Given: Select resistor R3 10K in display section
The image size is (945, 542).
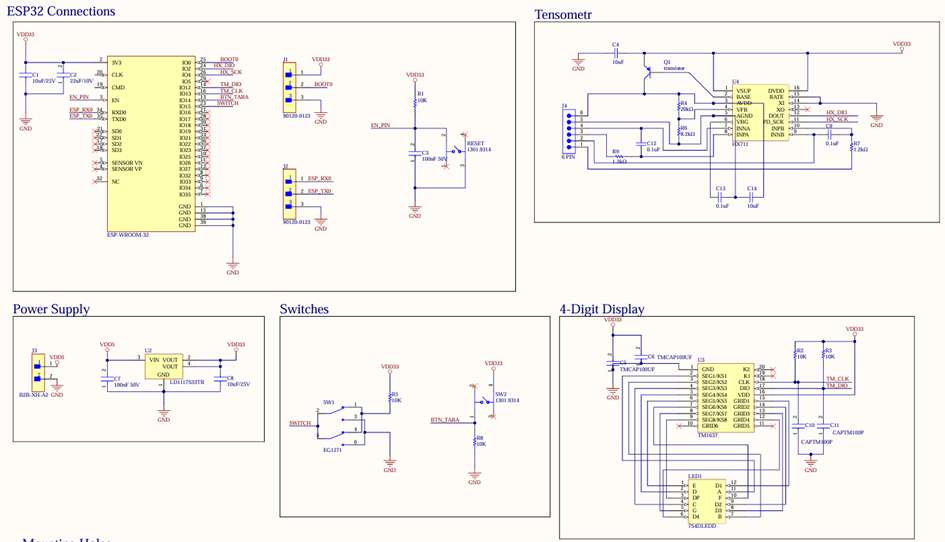Looking at the screenshot, I should coord(824,353).
